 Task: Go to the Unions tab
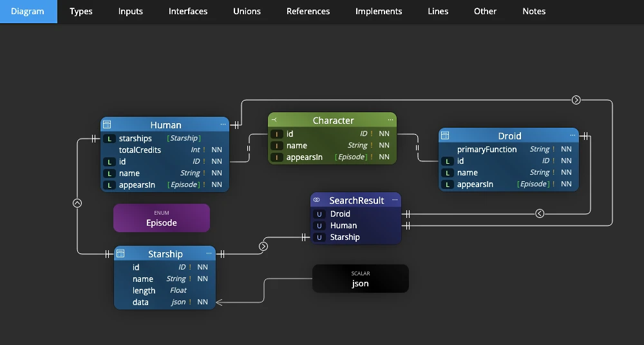click(x=247, y=12)
